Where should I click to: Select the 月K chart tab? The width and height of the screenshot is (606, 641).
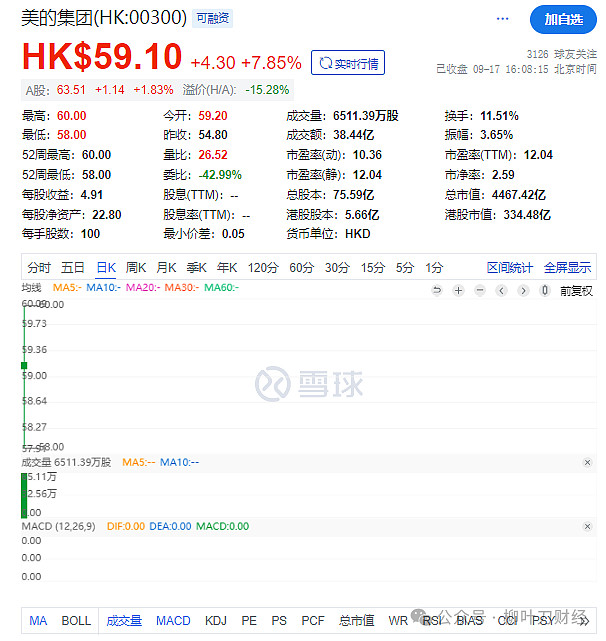tap(166, 268)
